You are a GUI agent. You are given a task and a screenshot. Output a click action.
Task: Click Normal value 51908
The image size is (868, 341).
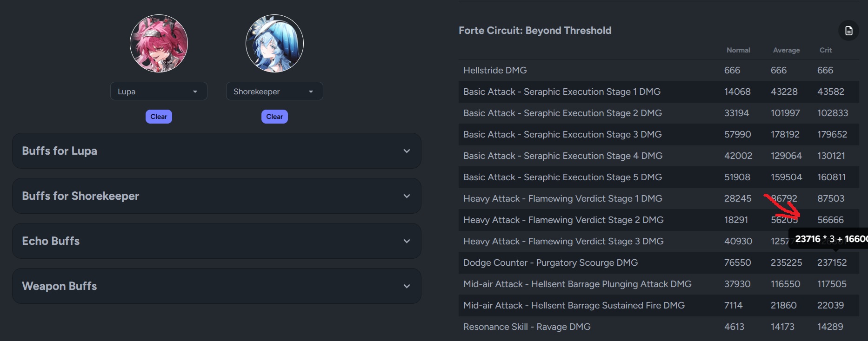pyautogui.click(x=737, y=177)
